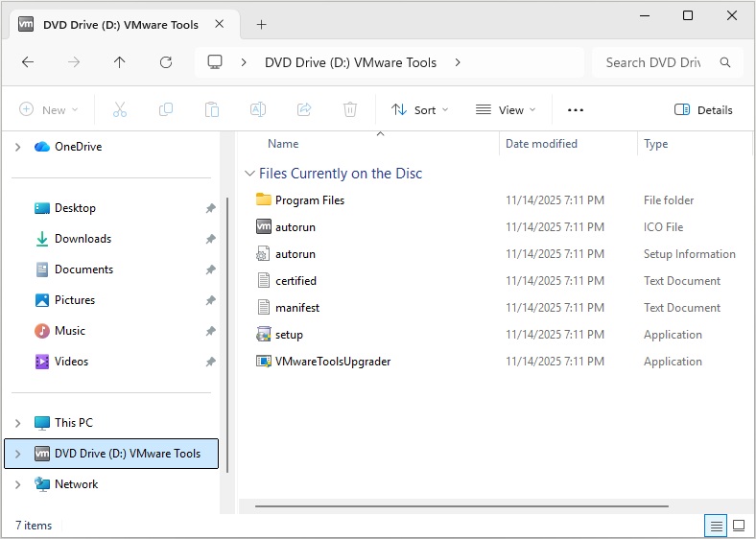Click the Copy toolbar icon

[166, 110]
